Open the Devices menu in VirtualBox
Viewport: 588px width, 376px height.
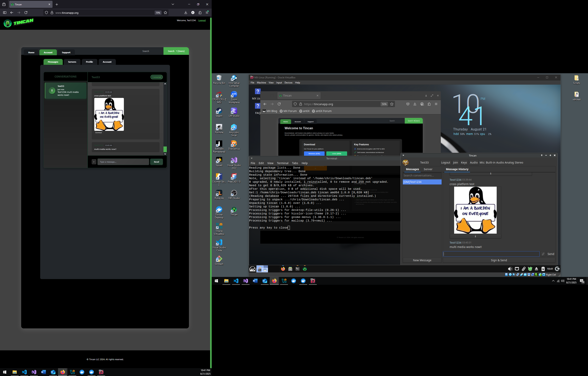point(288,83)
